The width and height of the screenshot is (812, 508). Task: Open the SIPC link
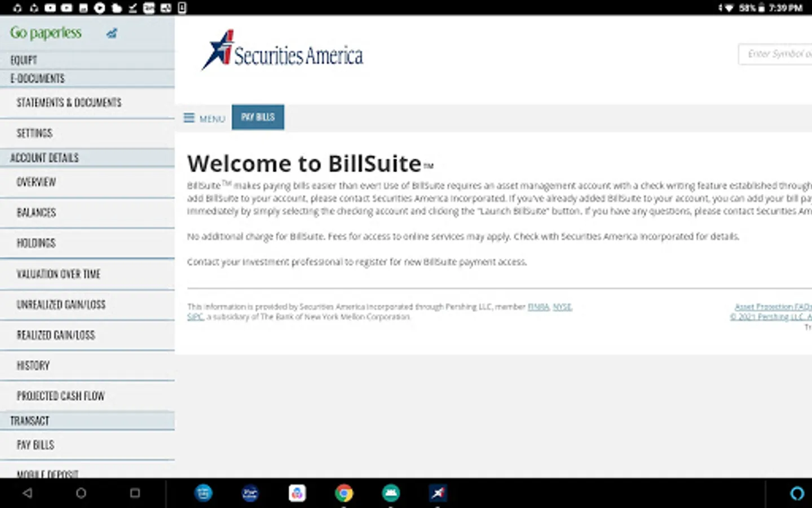[195, 317]
